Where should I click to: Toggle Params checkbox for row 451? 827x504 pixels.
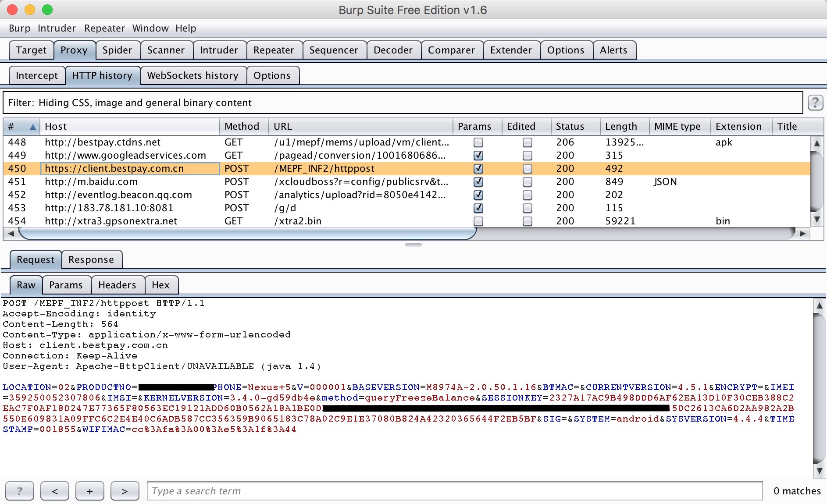coord(478,182)
